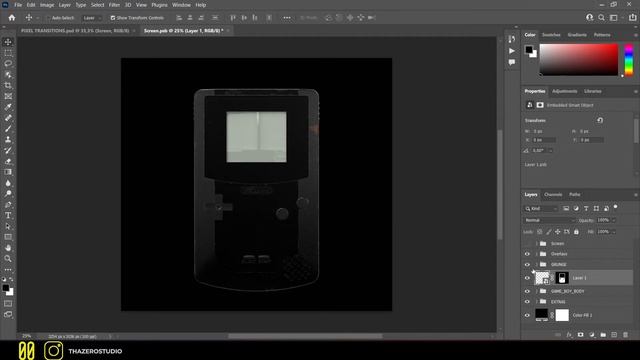Screen dimensions: 640x360
Task: Switch to PIXEL TRANSITIONS document tab
Action: [75, 31]
